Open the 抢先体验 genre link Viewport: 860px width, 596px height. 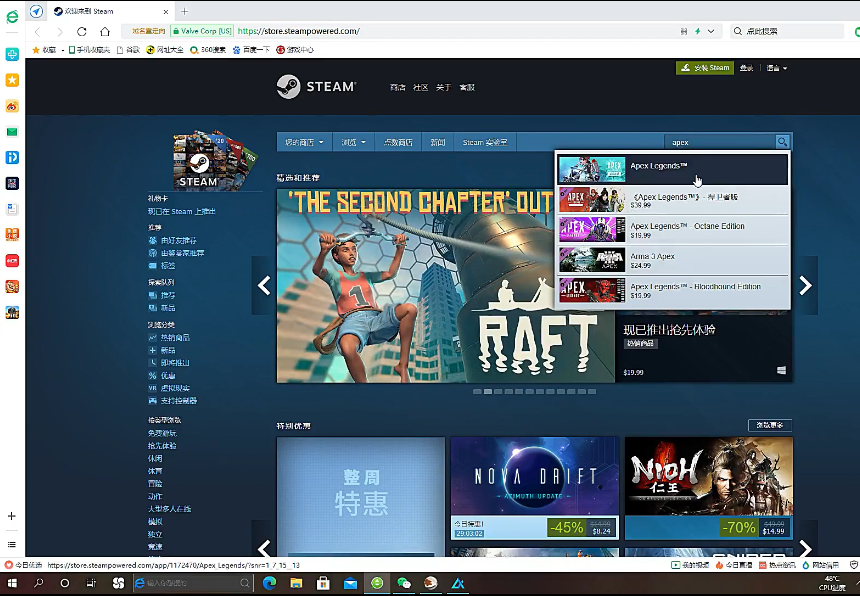[x=162, y=446]
